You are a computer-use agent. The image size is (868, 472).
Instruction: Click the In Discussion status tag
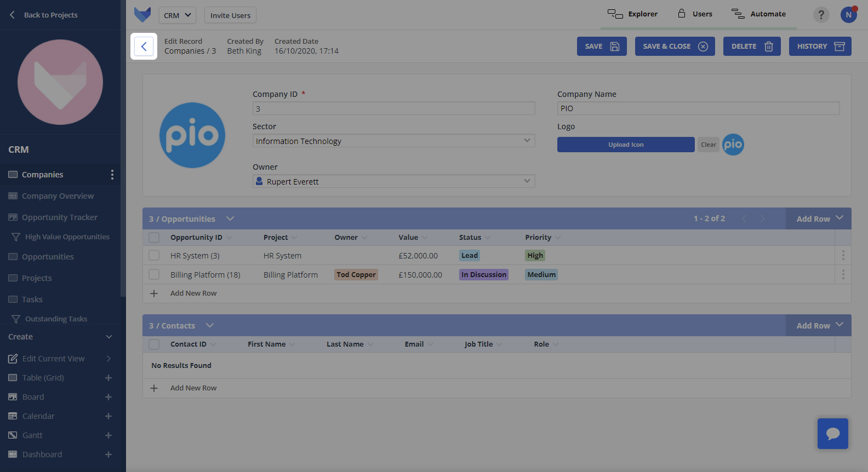pyautogui.click(x=484, y=275)
